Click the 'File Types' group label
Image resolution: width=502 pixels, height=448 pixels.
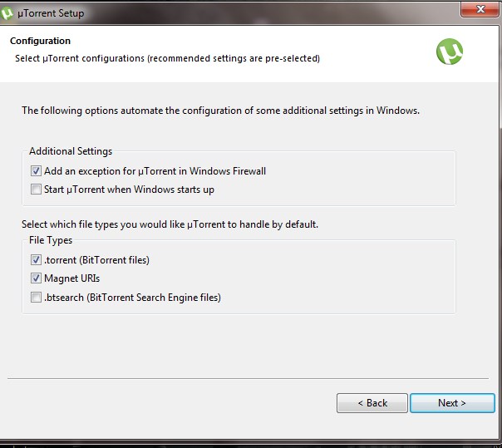pos(51,240)
